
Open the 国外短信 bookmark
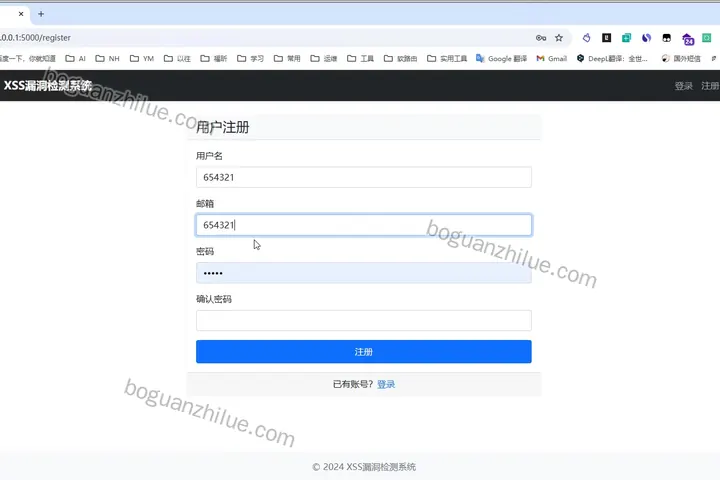[681, 58]
